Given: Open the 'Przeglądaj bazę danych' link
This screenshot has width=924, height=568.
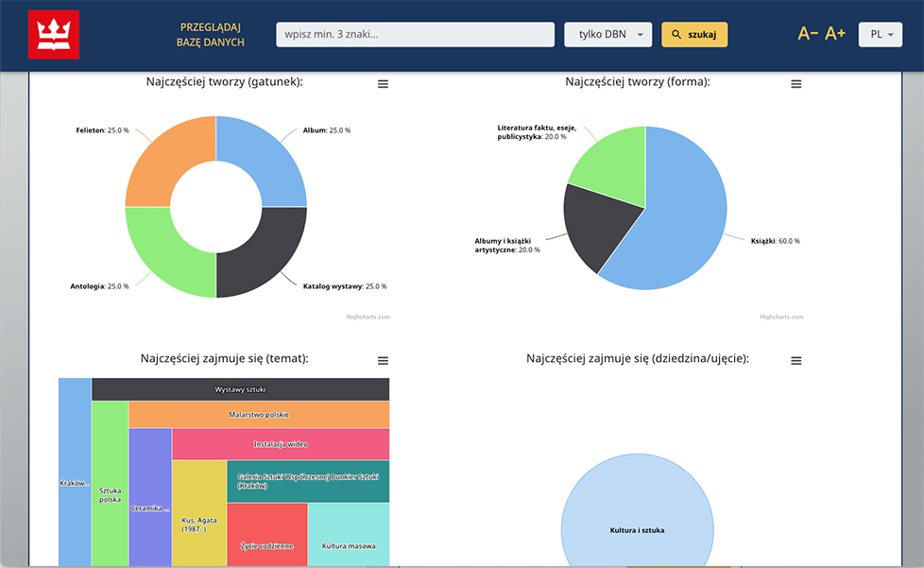Looking at the screenshot, I should [x=211, y=35].
